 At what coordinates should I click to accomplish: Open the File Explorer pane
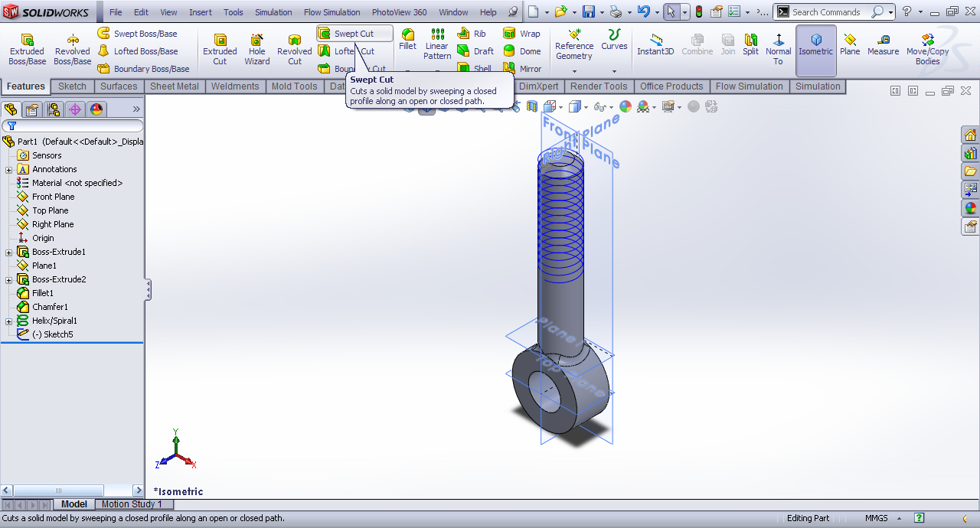click(x=971, y=171)
